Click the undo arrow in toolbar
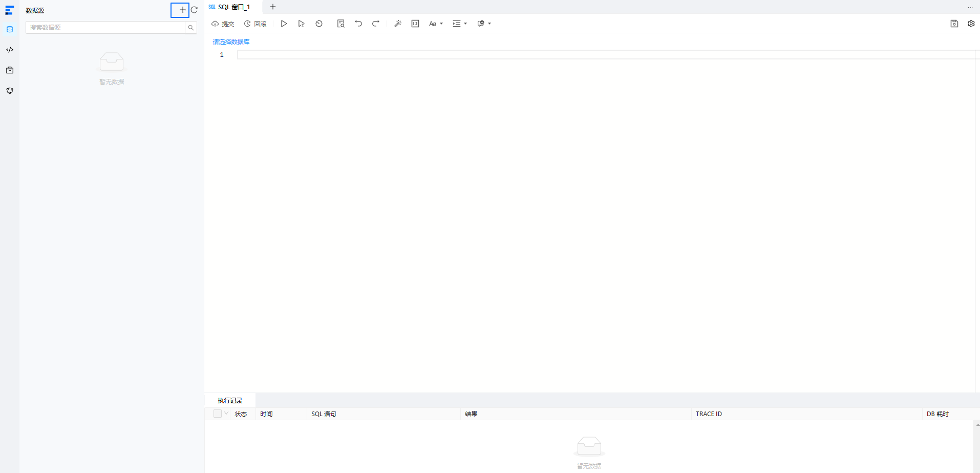Screen dimensions: 980x473 pyautogui.click(x=358, y=24)
